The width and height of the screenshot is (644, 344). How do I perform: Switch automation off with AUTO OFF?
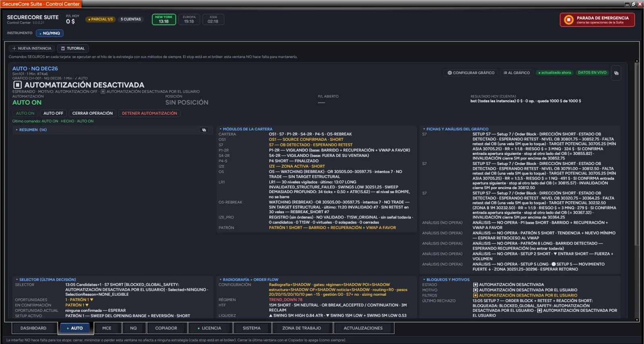[x=53, y=113]
